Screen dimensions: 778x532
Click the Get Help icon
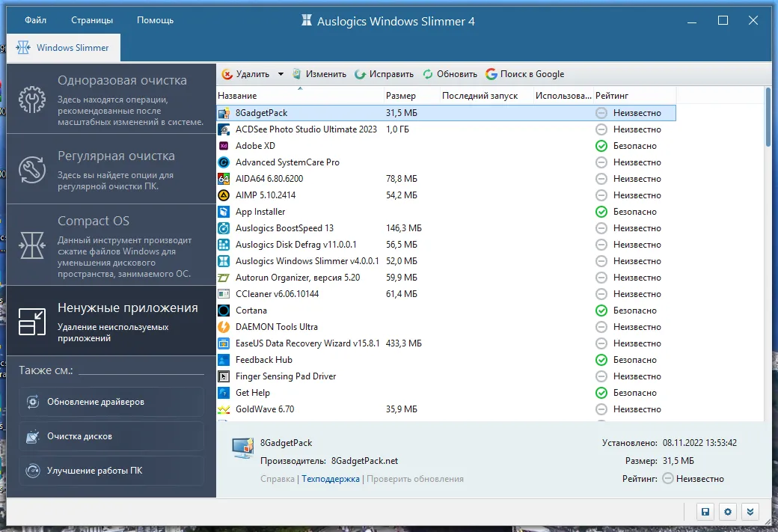[x=224, y=393]
